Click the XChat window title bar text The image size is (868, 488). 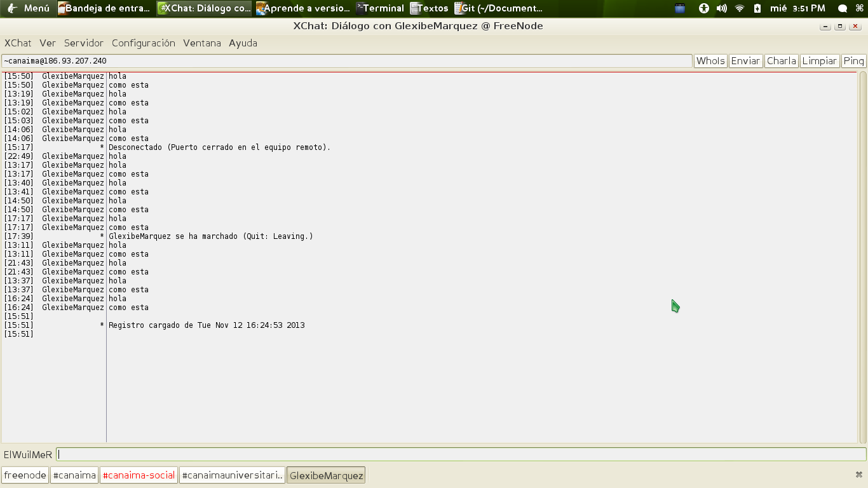[x=418, y=26]
